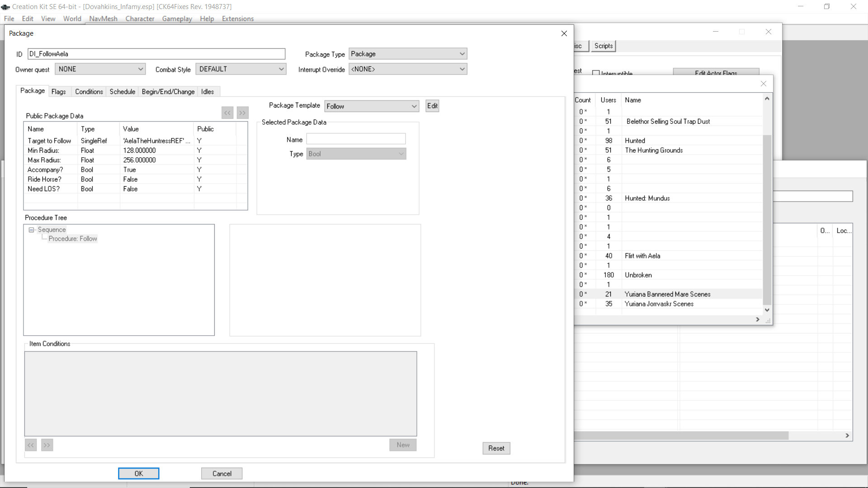Open the Help menu
Screen dimensions: 868x488
pyautogui.click(x=207, y=19)
